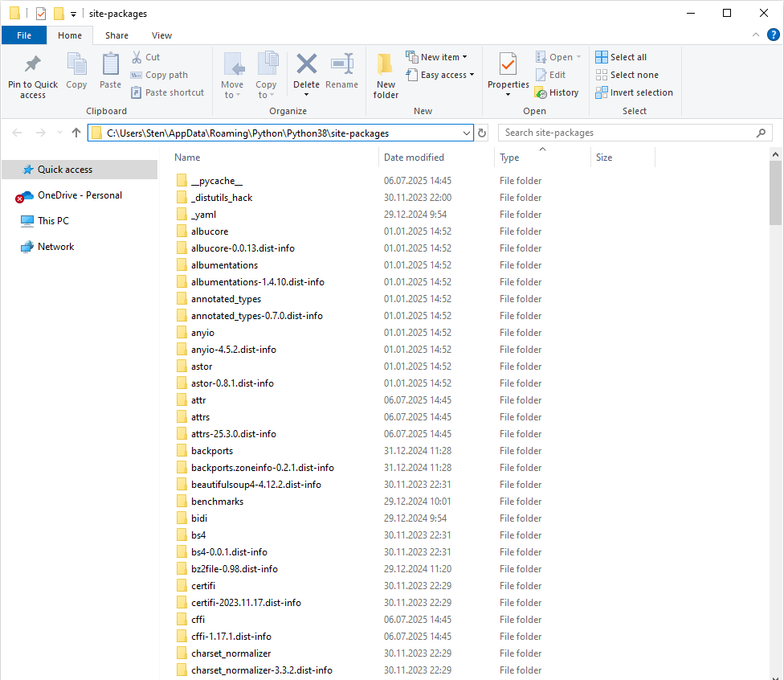Click the Paste shortcut icon
The image size is (784, 680).
coord(167,92)
